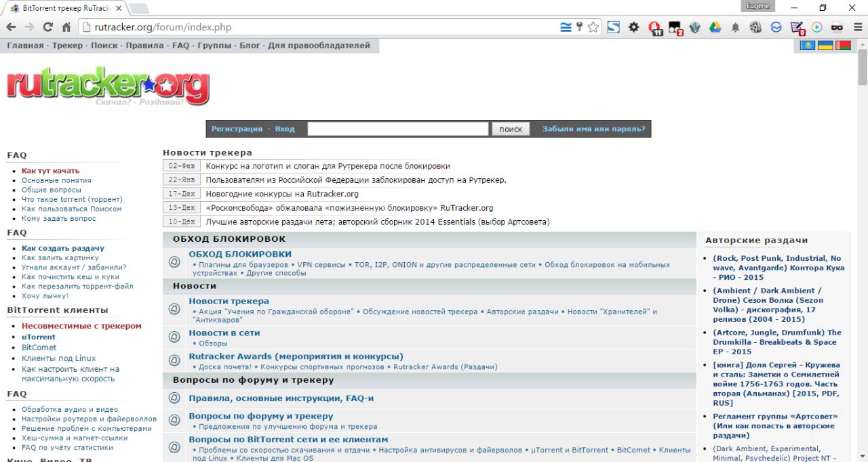Open the bell notifications extension icon
The height and width of the screenshot is (462, 868).
tap(735, 27)
